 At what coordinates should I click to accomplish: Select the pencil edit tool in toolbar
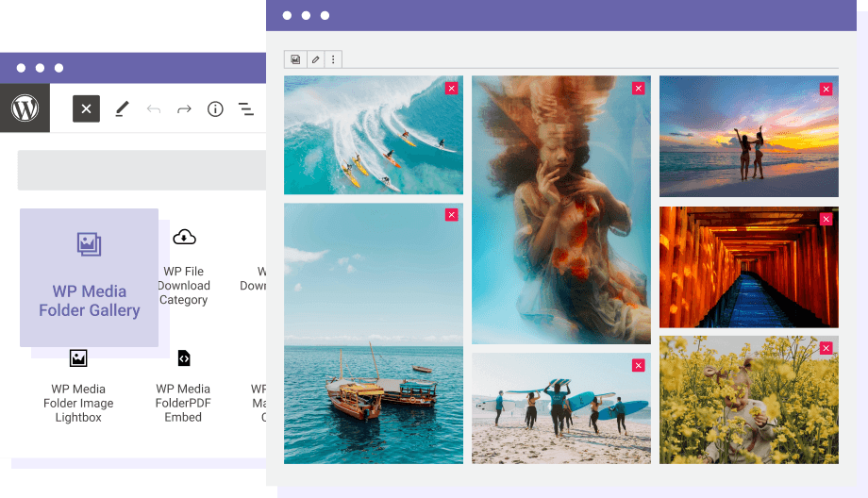click(x=122, y=109)
